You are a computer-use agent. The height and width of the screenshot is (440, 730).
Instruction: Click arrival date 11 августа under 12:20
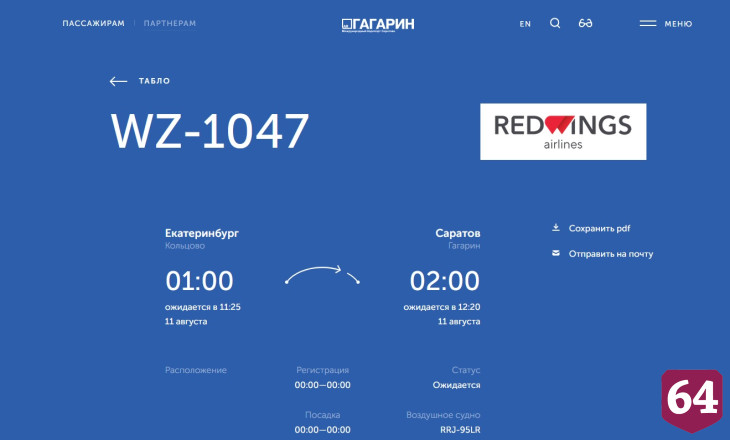459,321
